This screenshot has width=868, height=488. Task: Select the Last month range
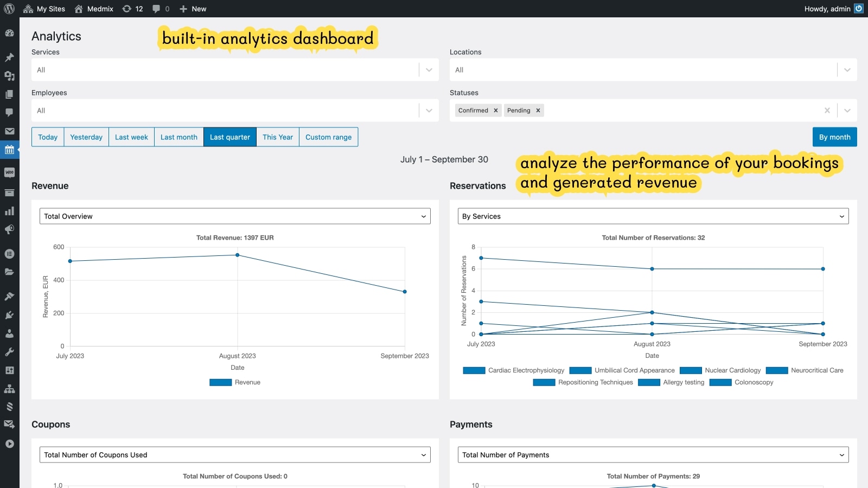pyautogui.click(x=179, y=137)
